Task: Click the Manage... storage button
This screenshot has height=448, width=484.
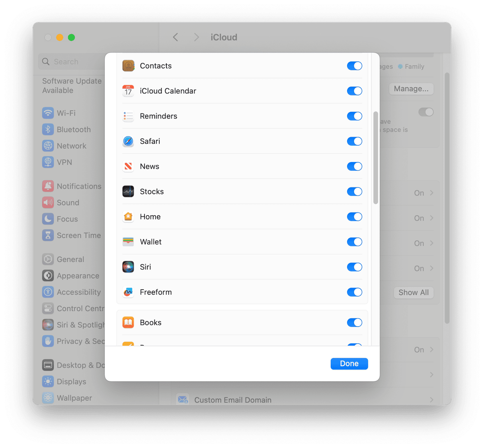Action: [x=411, y=89]
